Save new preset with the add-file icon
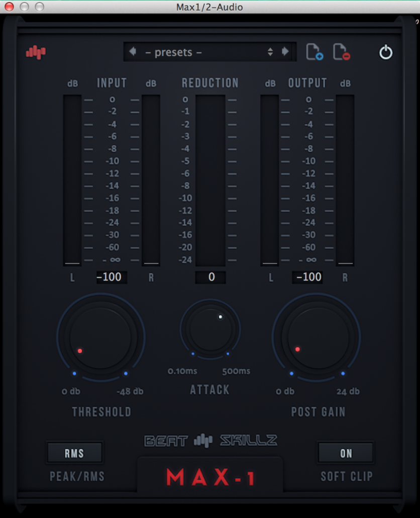The height and width of the screenshot is (518, 420). 314,52
